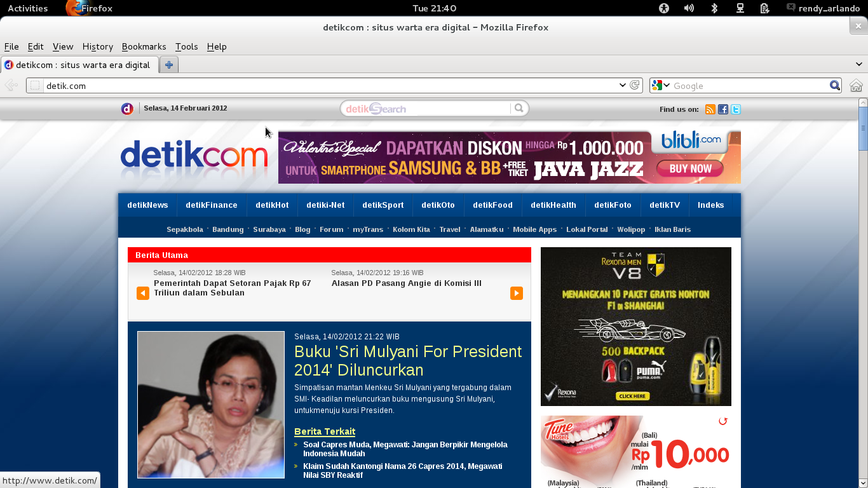Viewport: 868px width, 488px height.
Task: Click the detik round logo icon
Action: coord(127,109)
